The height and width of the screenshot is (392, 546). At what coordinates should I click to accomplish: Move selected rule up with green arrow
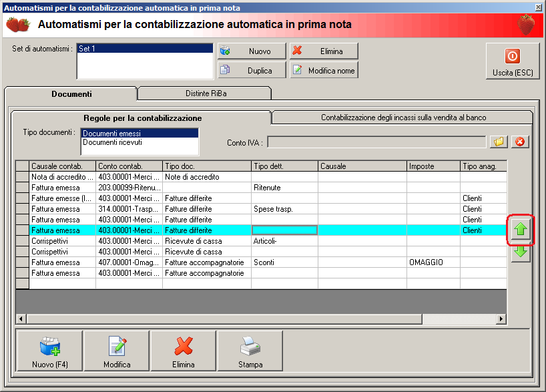point(521,229)
